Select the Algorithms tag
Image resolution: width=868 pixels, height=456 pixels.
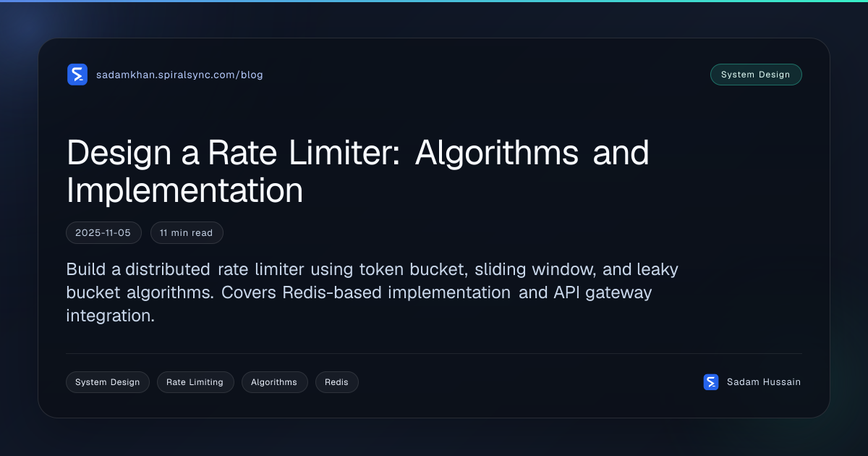[275, 382]
